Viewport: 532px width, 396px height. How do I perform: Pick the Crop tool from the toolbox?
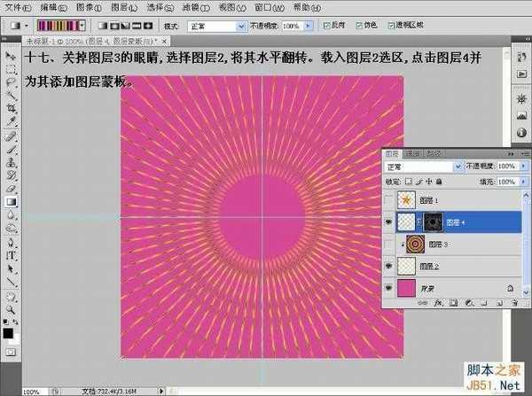(x=12, y=107)
